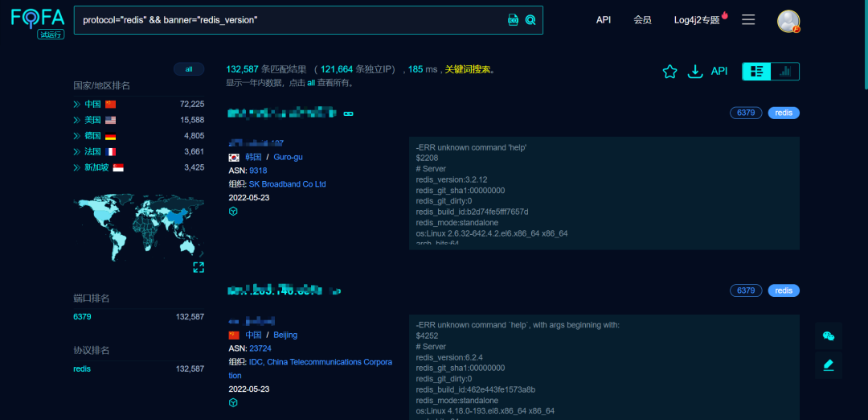This screenshot has width=868, height=420.
Task: Open the API menu item in header
Action: 604,20
